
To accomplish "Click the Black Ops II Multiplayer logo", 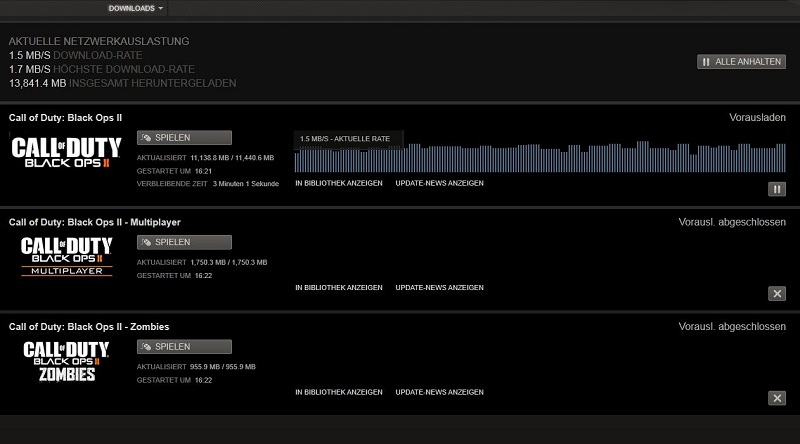I will (66, 256).
